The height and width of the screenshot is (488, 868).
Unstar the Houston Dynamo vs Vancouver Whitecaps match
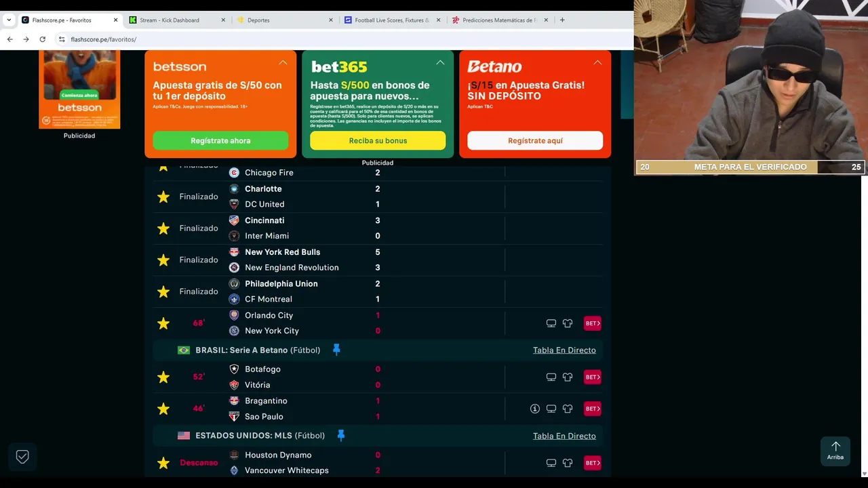click(x=163, y=463)
